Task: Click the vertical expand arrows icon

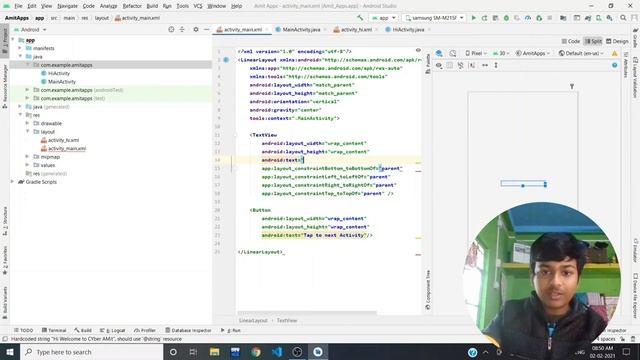Action: [496, 65]
